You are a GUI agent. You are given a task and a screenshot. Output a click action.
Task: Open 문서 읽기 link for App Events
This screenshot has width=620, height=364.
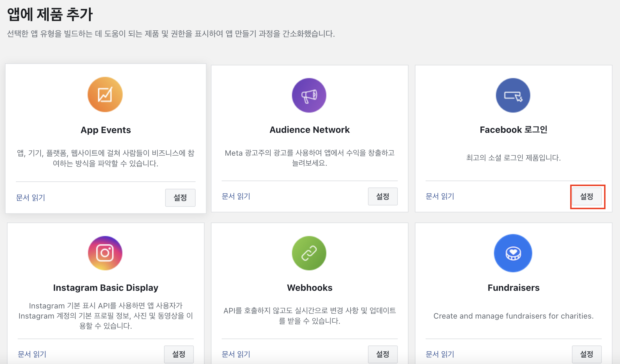click(x=30, y=198)
